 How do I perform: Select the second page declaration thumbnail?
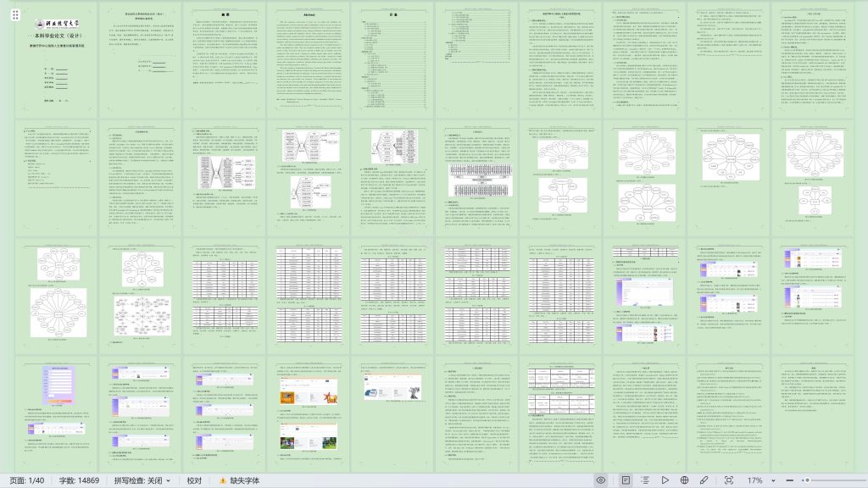[x=142, y=61]
